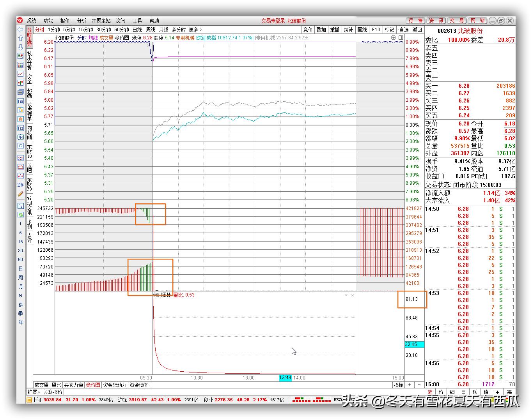Click the 叠加 overlay button
This screenshot has height=420, width=532.
[321, 30]
